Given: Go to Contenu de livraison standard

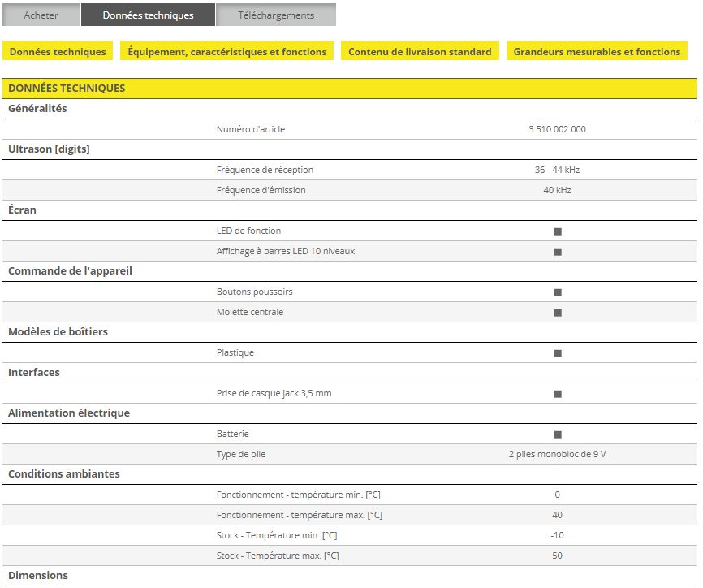Looking at the screenshot, I should tap(420, 51).
